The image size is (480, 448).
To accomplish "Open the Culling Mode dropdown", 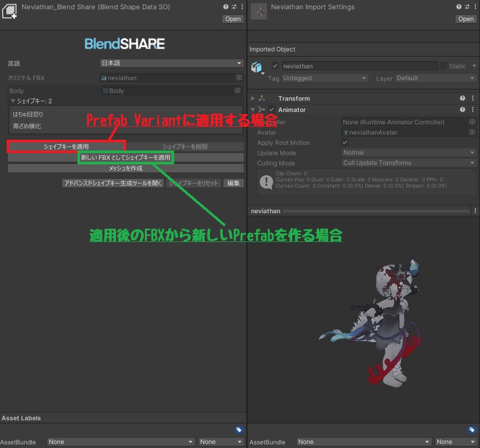I will [408, 163].
